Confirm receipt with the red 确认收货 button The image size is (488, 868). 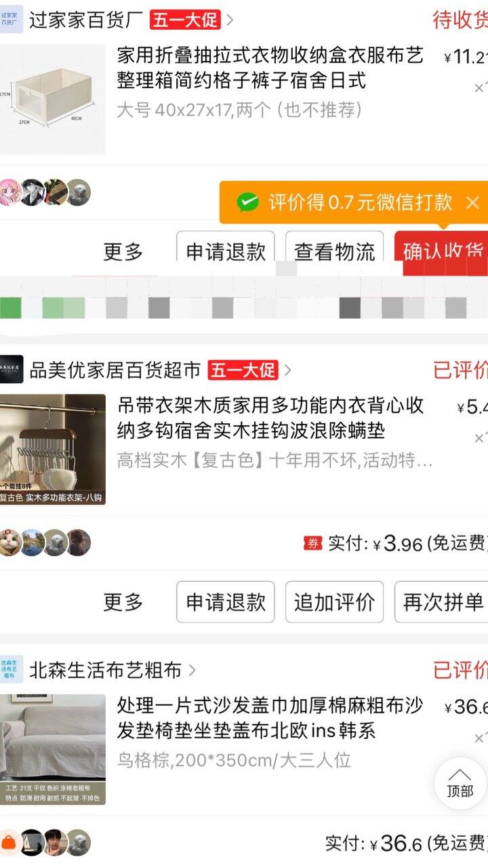click(441, 252)
